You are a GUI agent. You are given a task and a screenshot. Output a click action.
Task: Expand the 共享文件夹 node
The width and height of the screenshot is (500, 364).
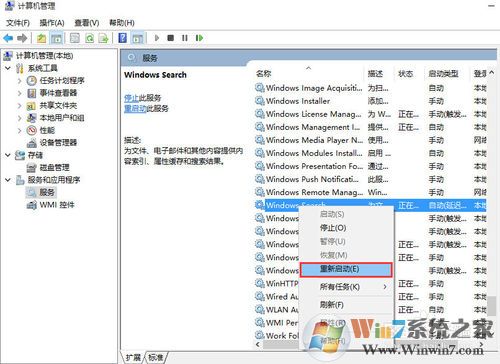(20, 106)
